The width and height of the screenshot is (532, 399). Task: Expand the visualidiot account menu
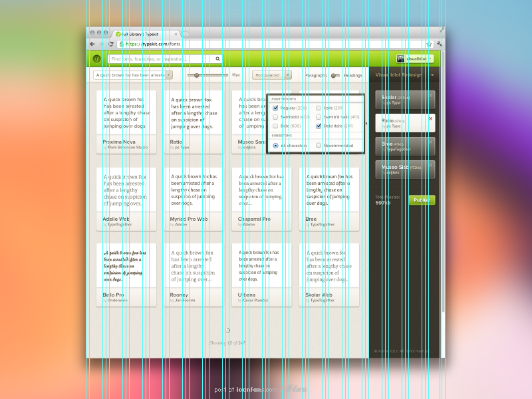point(430,59)
